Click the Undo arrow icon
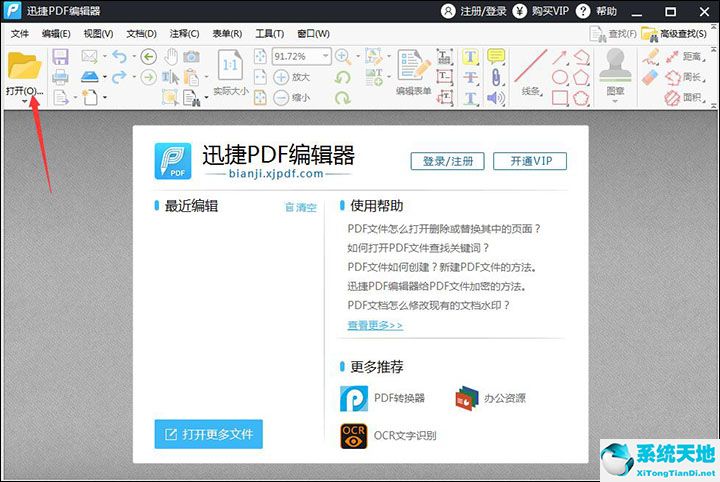The image size is (720, 482). pos(119,57)
